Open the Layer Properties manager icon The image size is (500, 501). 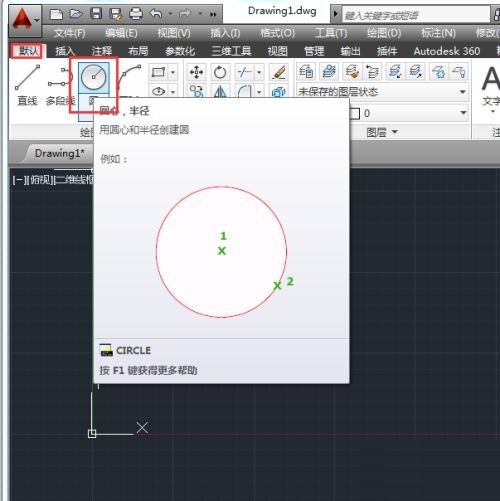(x=306, y=71)
